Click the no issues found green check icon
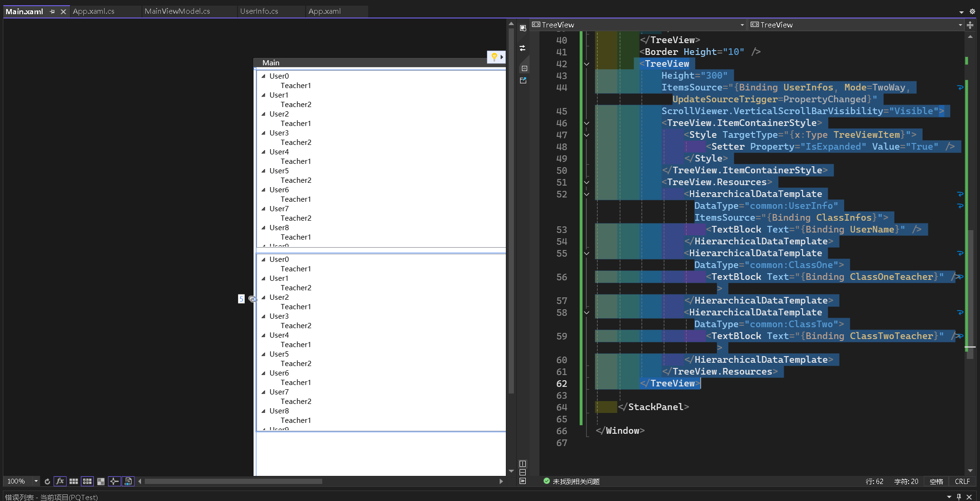The width and height of the screenshot is (980, 501). coord(547,481)
